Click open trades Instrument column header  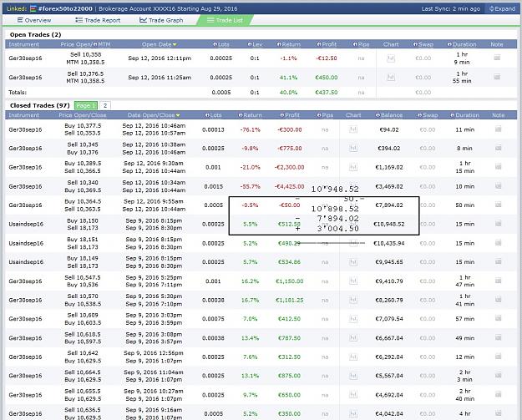point(23,44)
